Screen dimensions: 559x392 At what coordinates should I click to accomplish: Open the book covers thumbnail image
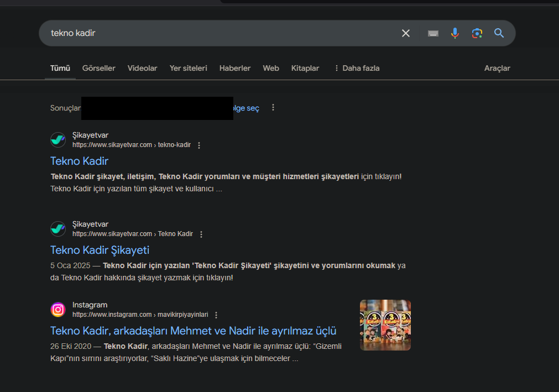pos(385,325)
